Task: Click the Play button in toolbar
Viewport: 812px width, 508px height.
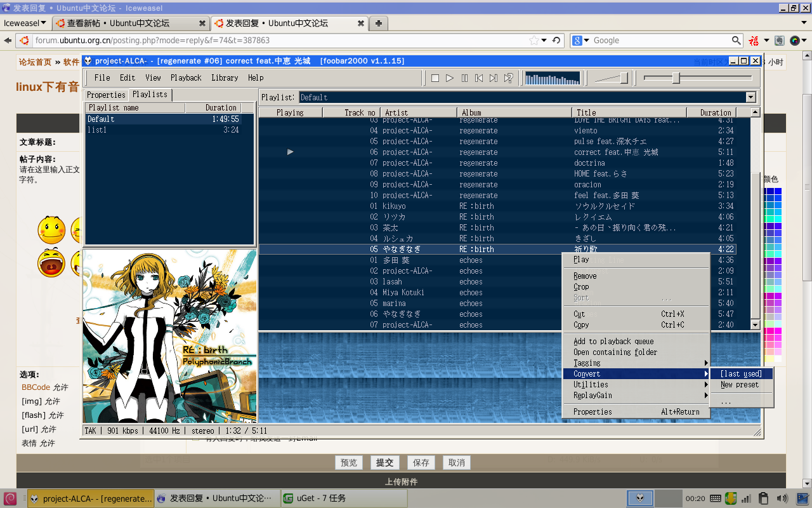Action: pyautogui.click(x=450, y=78)
